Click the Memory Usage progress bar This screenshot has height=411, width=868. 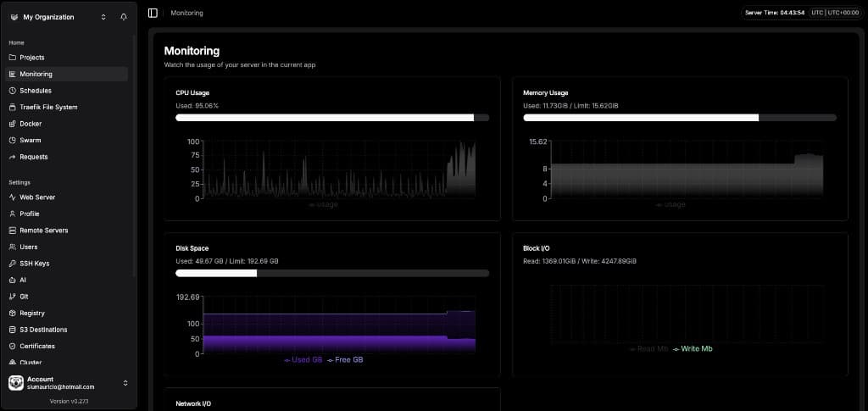point(680,118)
